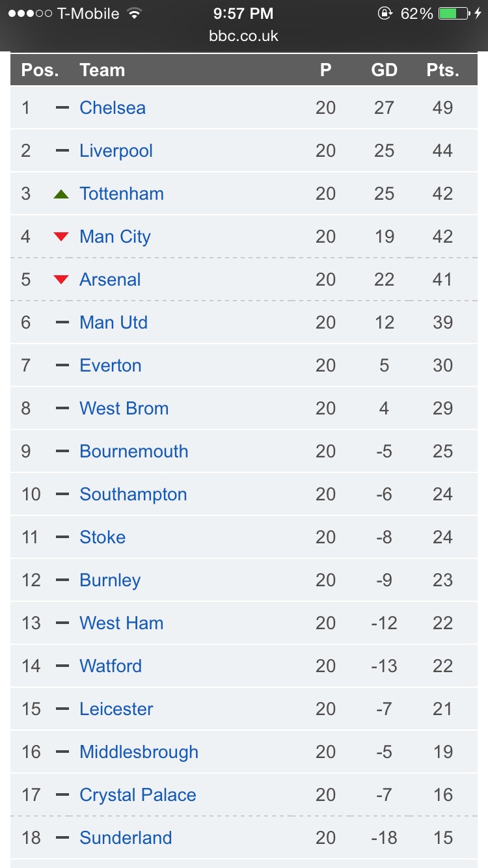
Task: Tap the red down arrow beside Man City
Action: click(61, 237)
